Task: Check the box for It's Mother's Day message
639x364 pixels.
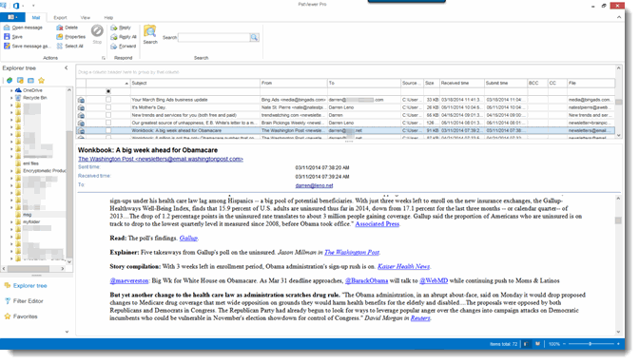Action: point(108,107)
